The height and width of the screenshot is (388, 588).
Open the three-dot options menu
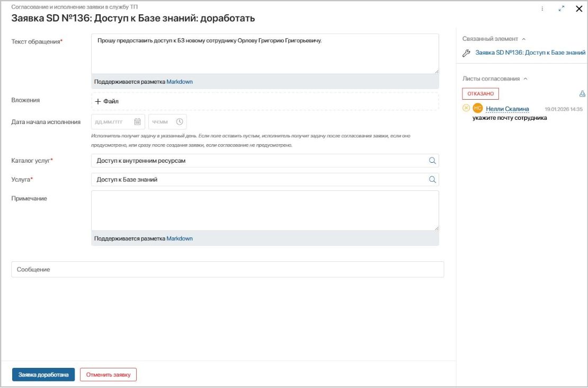pos(542,8)
